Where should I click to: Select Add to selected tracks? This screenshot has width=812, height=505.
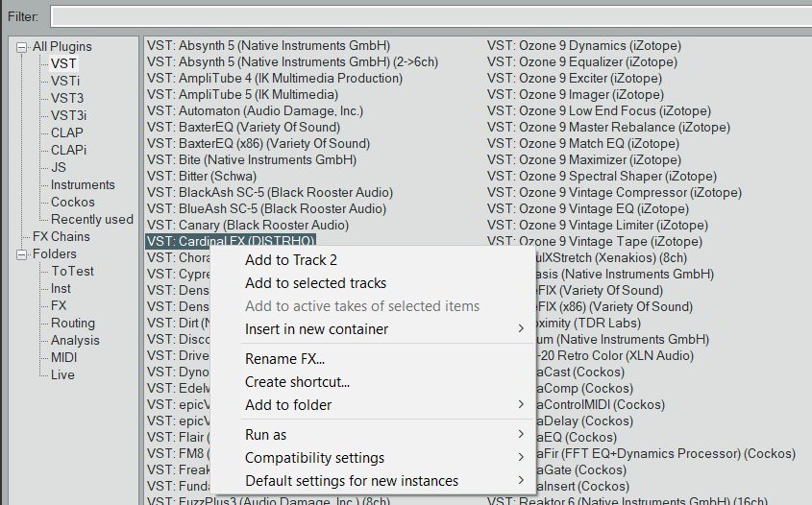tap(315, 283)
